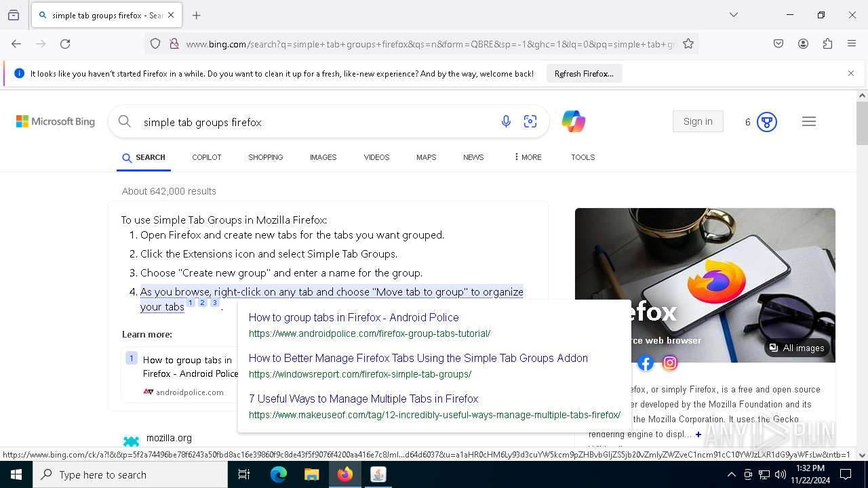Screen dimensions: 868x488
Task: Open How to group tabs in Firefox - Android Police link
Action: coord(353,317)
